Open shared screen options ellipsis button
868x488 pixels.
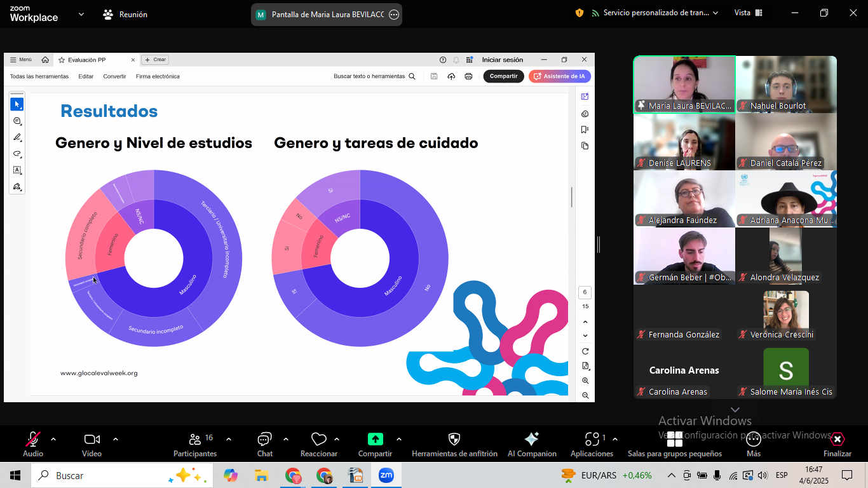(394, 15)
